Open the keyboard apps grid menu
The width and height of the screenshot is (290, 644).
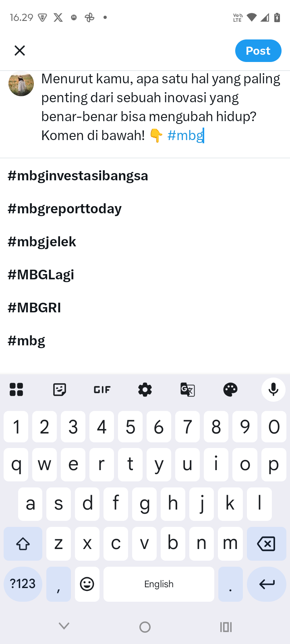pyautogui.click(x=16, y=390)
